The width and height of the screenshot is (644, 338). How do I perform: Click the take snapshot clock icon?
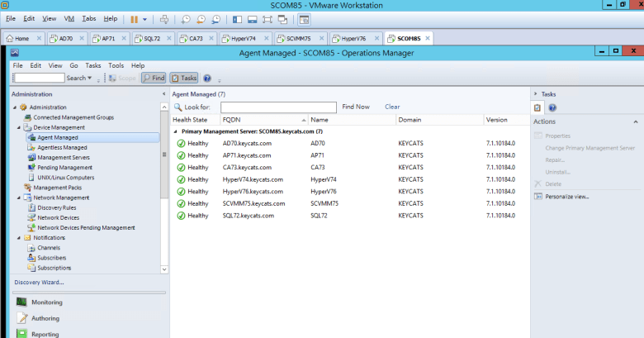pos(187,18)
